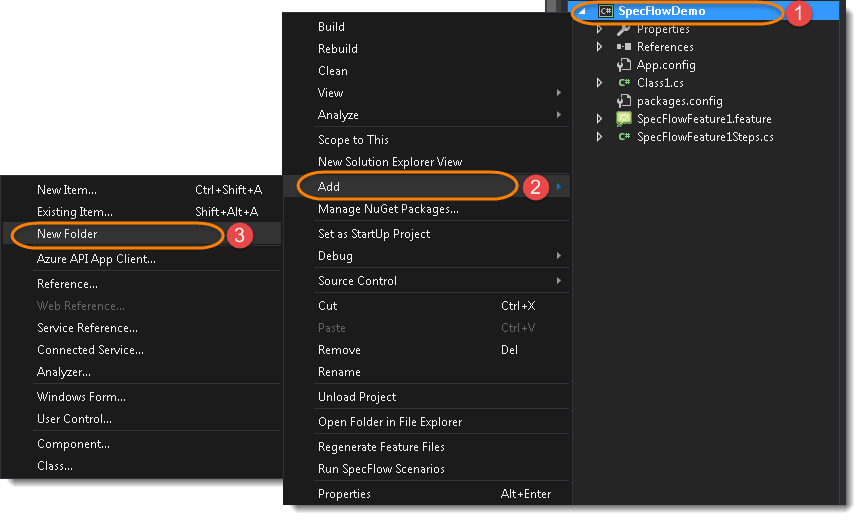Click the Class1.cs C# file icon
Image resolution: width=861 pixels, height=520 pixels.
624,83
